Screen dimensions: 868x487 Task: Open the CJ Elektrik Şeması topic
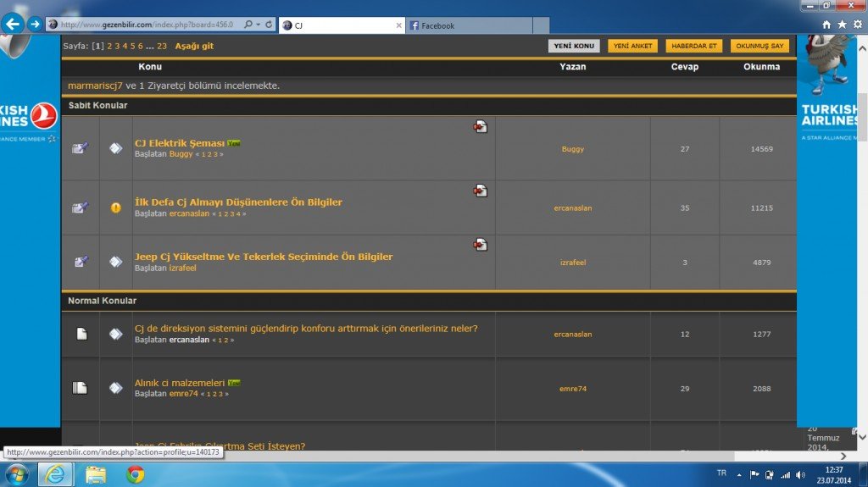click(x=179, y=143)
